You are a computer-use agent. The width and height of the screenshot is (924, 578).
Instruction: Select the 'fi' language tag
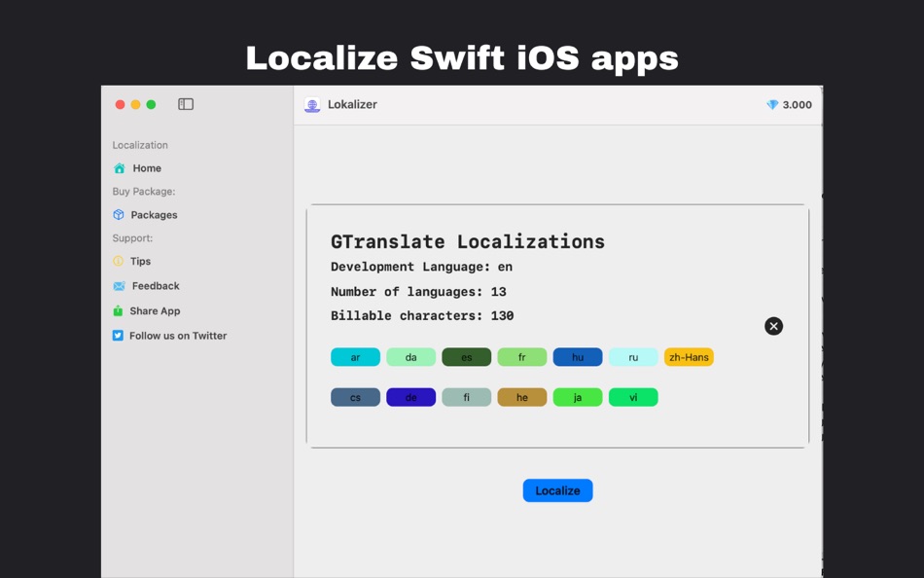click(466, 398)
